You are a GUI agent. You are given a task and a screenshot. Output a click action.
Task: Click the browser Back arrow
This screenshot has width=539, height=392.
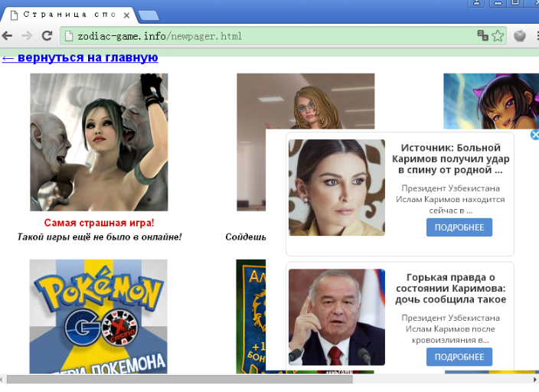pyautogui.click(x=8, y=35)
